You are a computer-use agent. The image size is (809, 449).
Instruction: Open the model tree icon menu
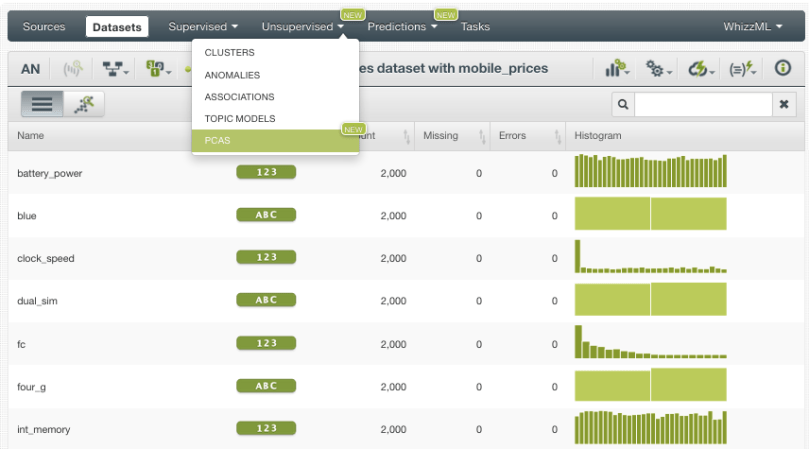point(117,69)
